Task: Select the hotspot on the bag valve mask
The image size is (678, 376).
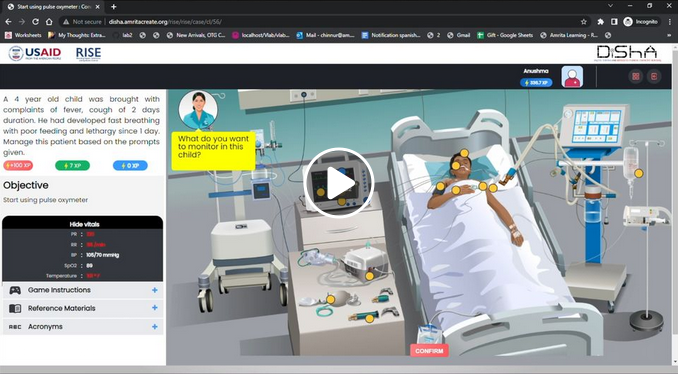Action: point(330,299)
